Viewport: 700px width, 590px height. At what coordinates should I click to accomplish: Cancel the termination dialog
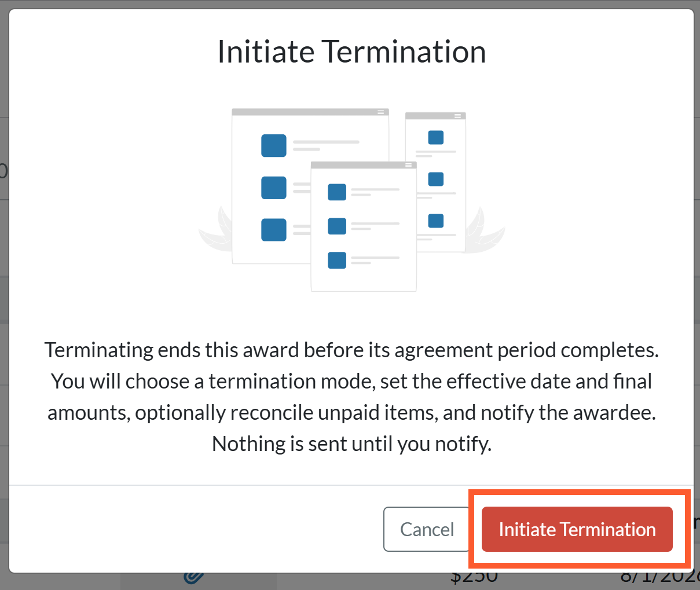pos(427,529)
